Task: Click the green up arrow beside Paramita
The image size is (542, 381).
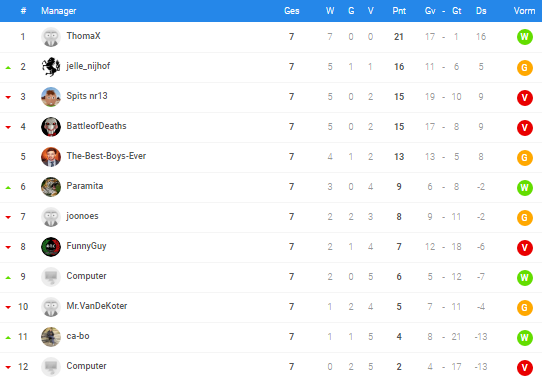Action: pyautogui.click(x=8, y=188)
